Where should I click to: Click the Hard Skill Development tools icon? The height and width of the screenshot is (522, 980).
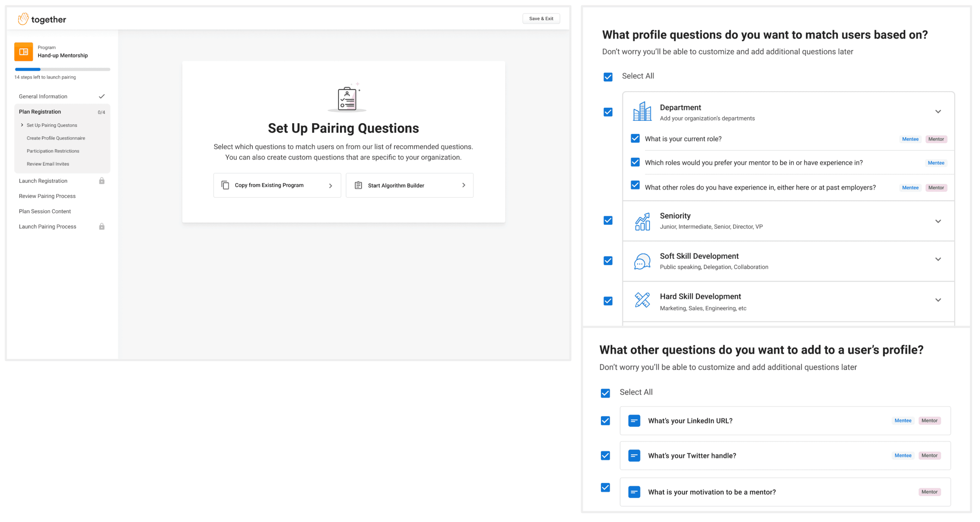point(642,301)
